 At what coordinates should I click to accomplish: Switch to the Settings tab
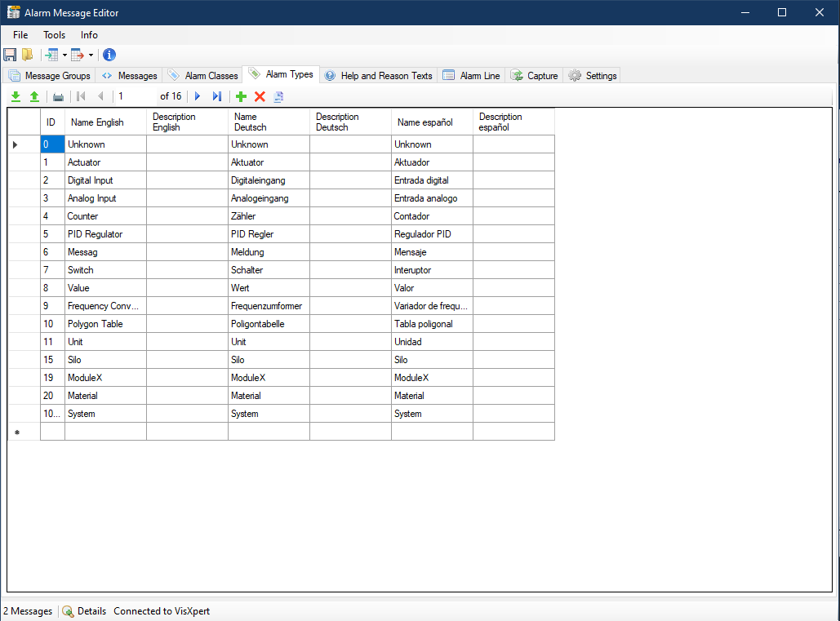point(593,74)
